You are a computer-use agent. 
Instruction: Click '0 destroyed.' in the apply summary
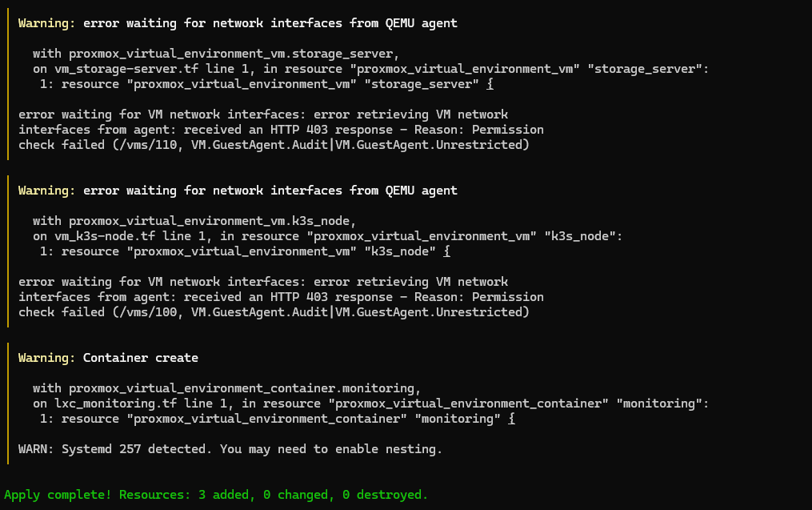pyautogui.click(x=386, y=495)
